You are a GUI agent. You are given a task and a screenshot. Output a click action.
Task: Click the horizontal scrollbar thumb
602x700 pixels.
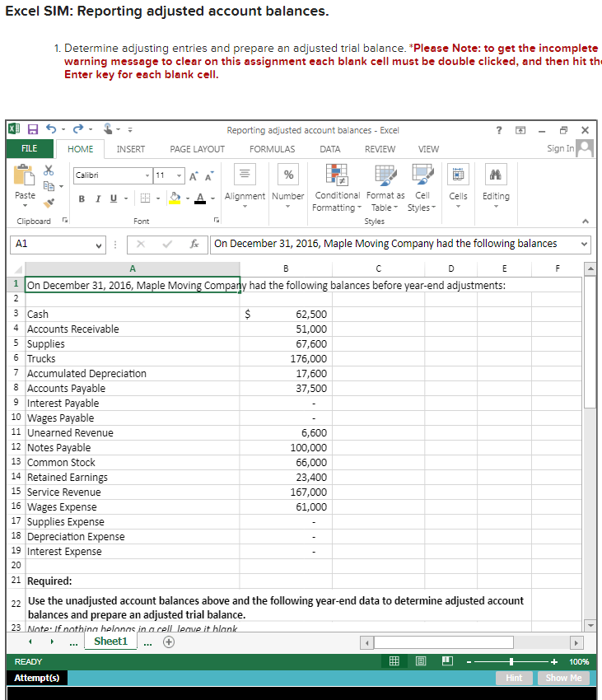pos(444,642)
